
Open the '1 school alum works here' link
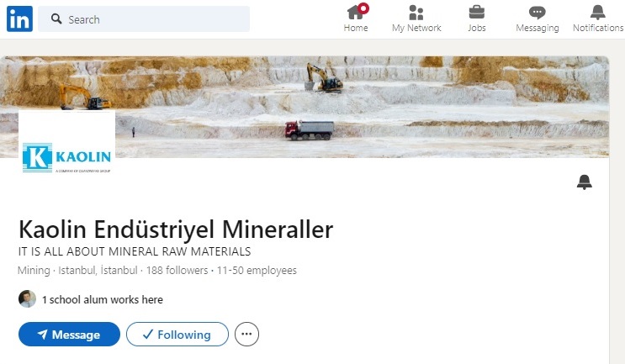pos(103,299)
